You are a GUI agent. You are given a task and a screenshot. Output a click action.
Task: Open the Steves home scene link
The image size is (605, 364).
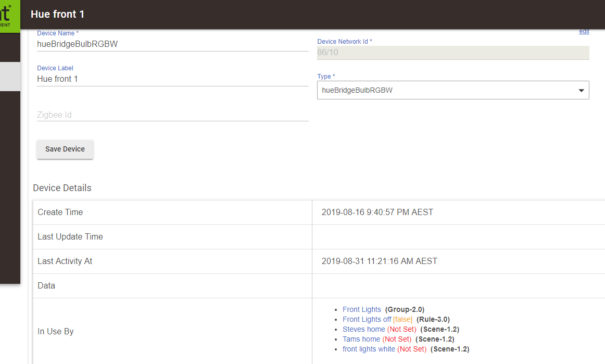click(363, 329)
